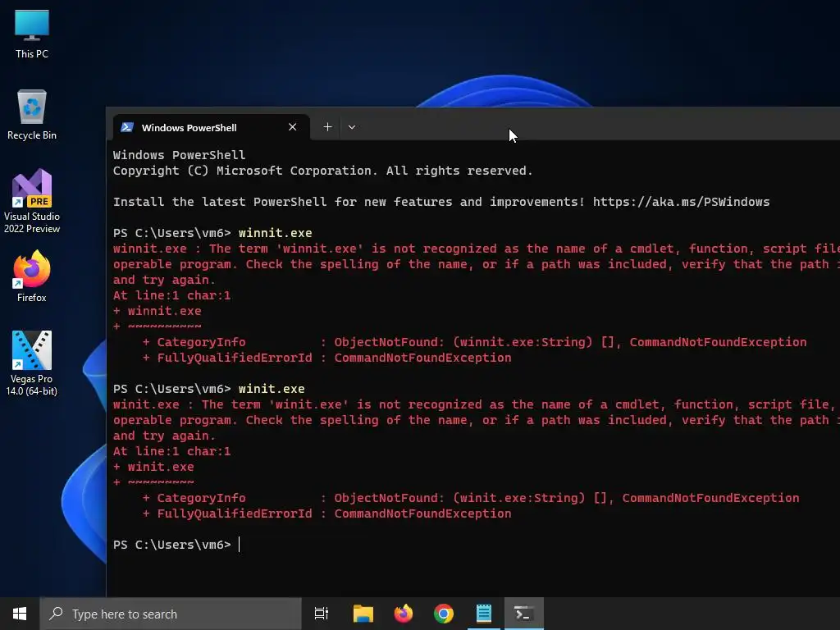Click the '+ winnit.exe' error line
The width and height of the screenshot is (840, 630).
click(157, 311)
